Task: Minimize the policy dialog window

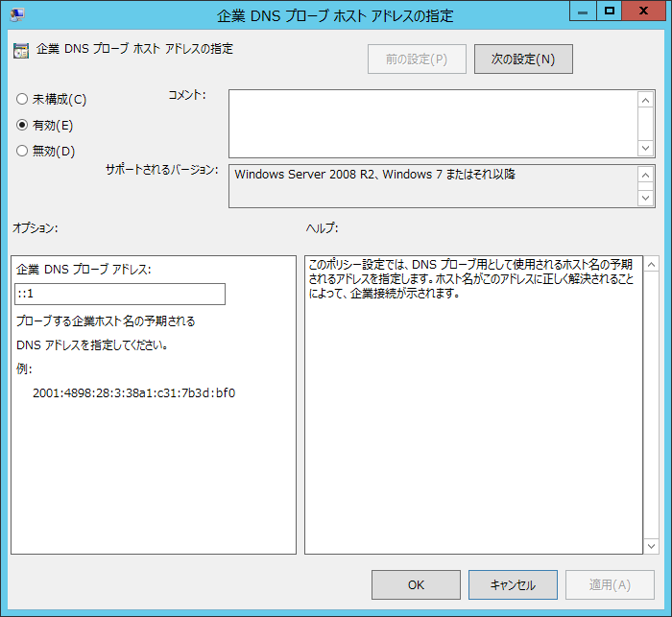Action: pos(582,12)
